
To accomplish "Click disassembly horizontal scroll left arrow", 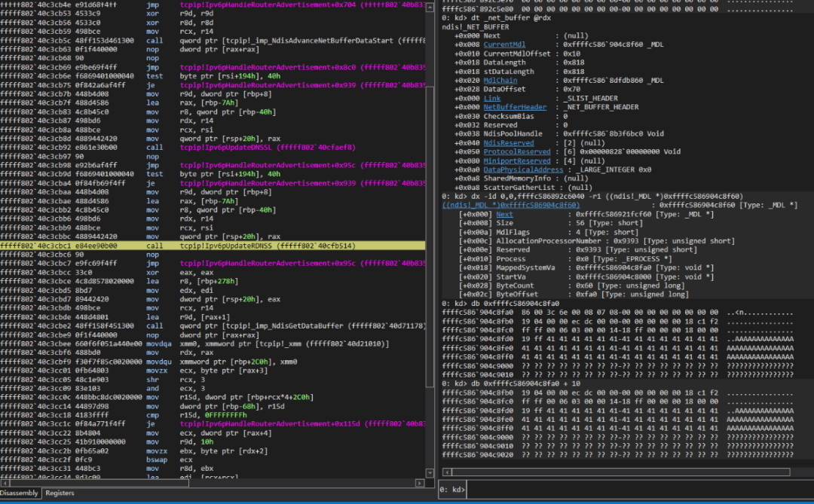I will pyautogui.click(x=5, y=483).
